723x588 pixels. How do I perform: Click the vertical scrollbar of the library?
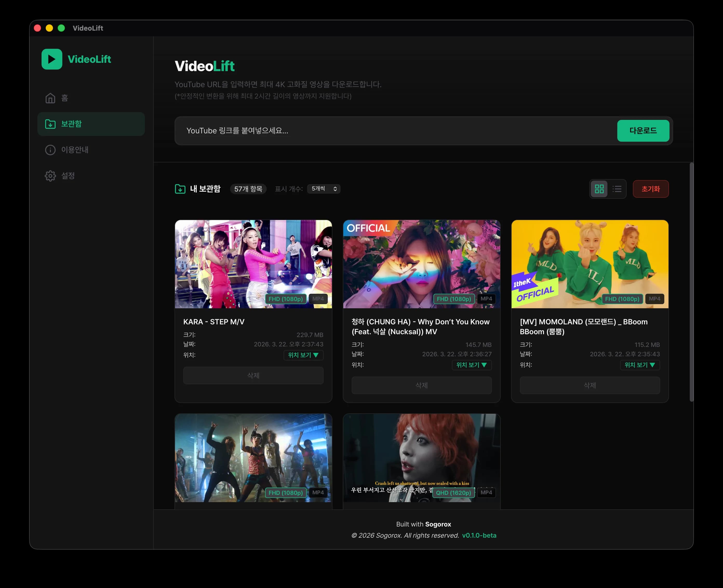692,282
